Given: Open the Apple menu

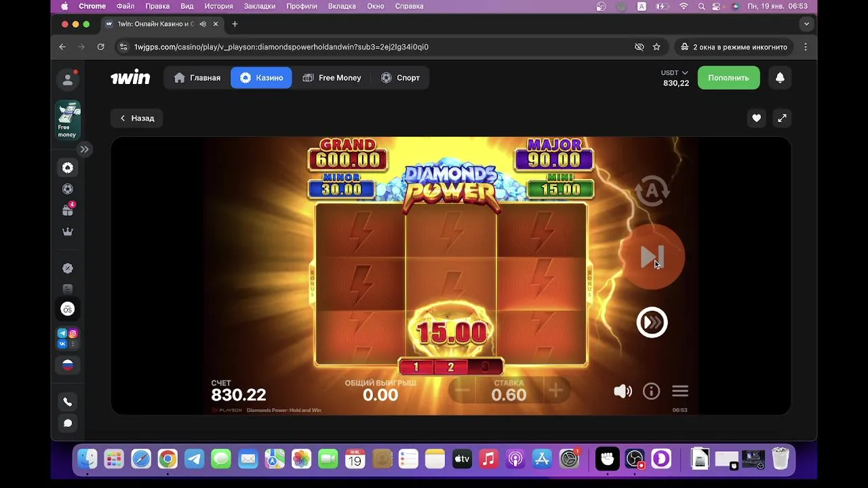Looking at the screenshot, I should [x=64, y=6].
